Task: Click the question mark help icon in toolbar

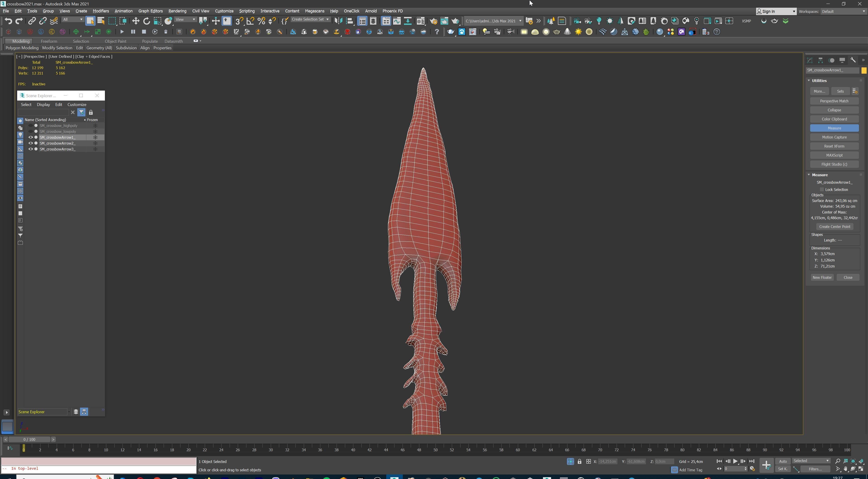Action: 437,32
